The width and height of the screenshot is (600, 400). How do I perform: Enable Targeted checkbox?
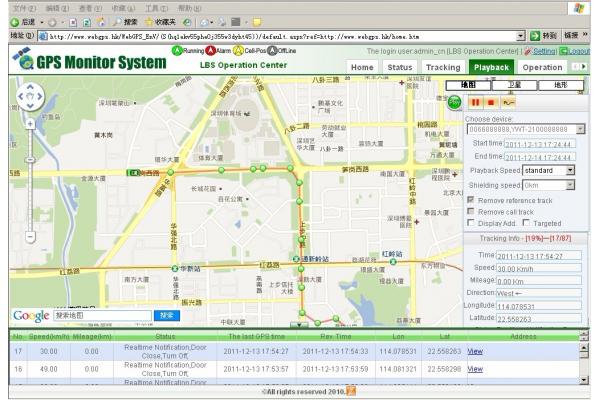[526, 222]
